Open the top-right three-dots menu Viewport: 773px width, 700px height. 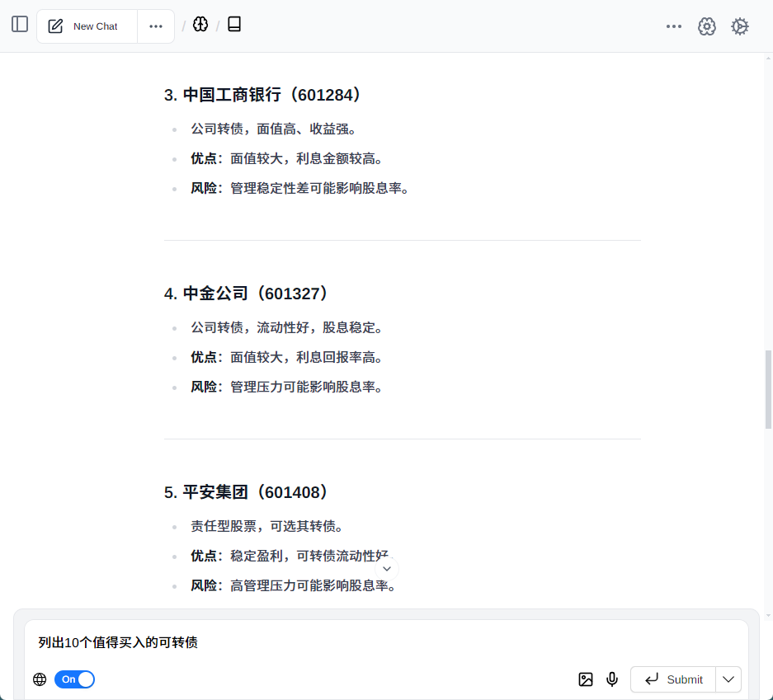point(673,26)
